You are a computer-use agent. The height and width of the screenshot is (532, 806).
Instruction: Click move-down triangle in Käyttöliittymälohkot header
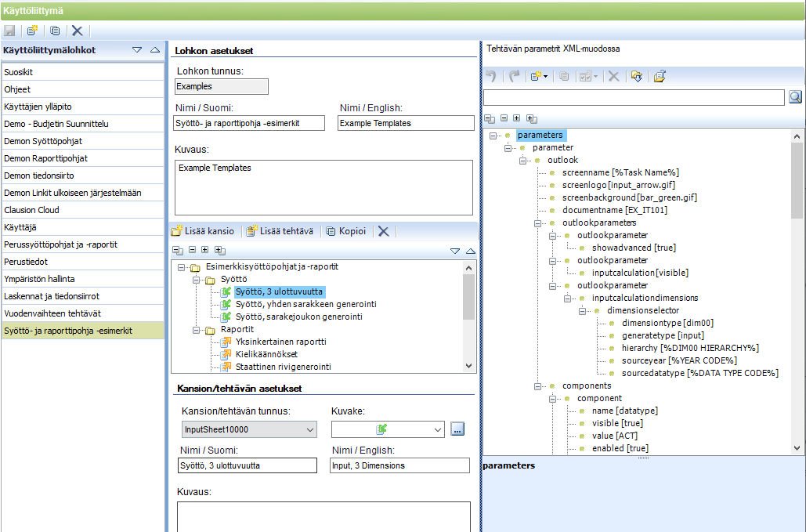click(137, 50)
